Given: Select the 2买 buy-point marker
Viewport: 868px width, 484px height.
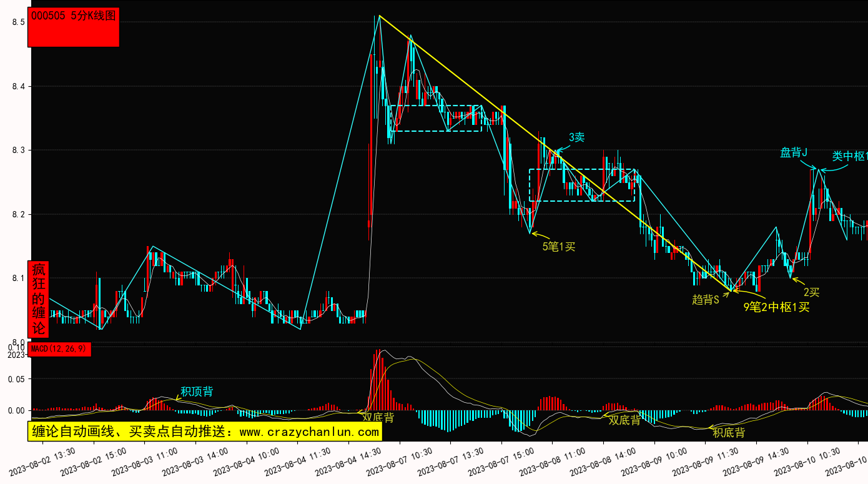Looking at the screenshot, I should coord(811,292).
